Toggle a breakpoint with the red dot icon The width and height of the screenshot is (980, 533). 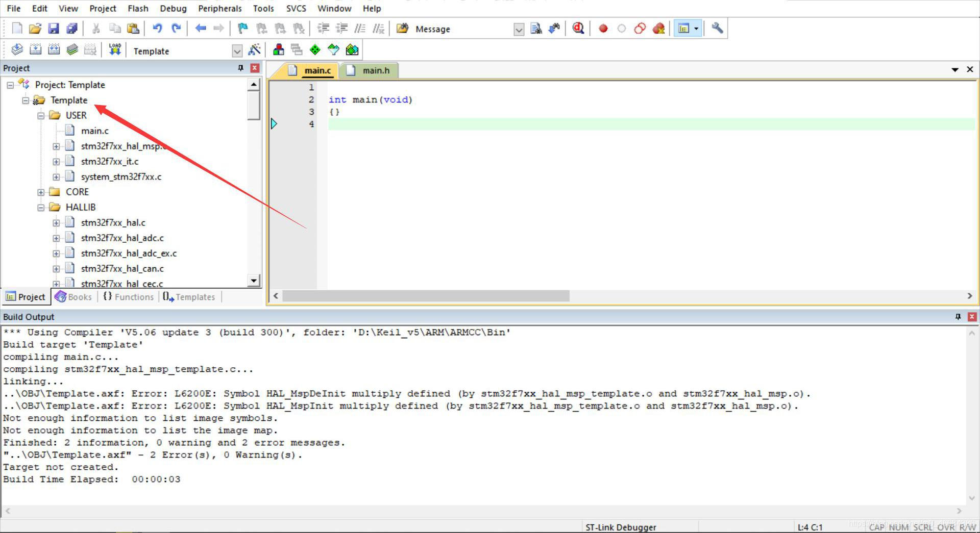click(x=603, y=28)
